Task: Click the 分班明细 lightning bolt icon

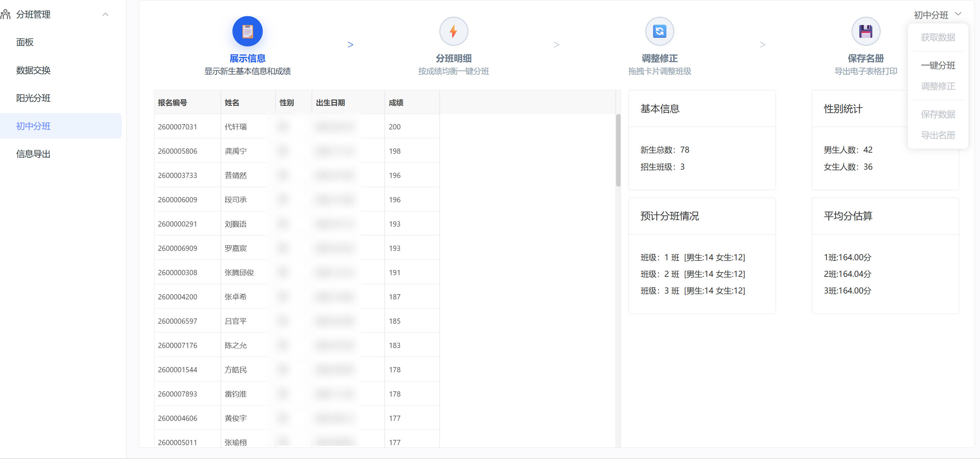Action: coord(454,31)
